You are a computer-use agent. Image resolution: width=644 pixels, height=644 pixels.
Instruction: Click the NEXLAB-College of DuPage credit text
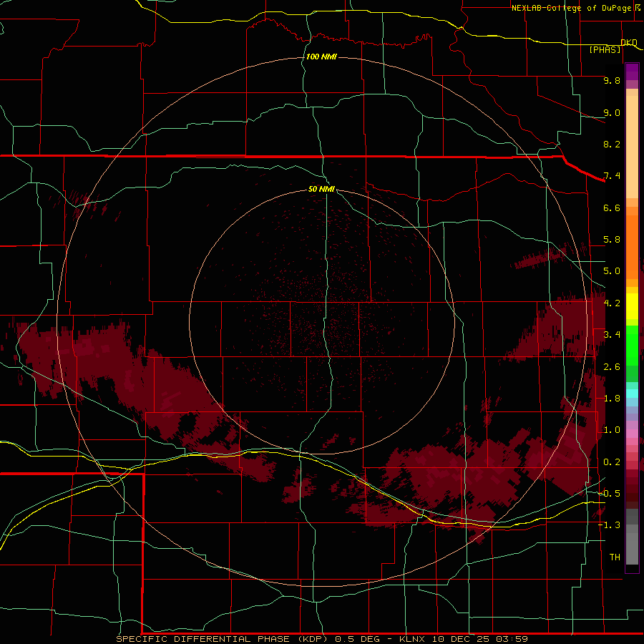tap(573, 8)
